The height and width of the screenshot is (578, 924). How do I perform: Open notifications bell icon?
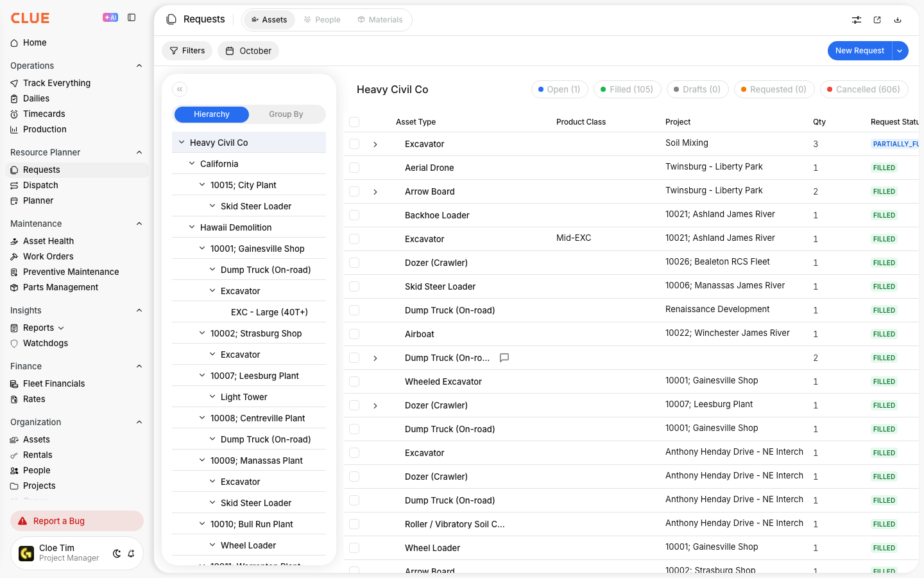point(131,554)
